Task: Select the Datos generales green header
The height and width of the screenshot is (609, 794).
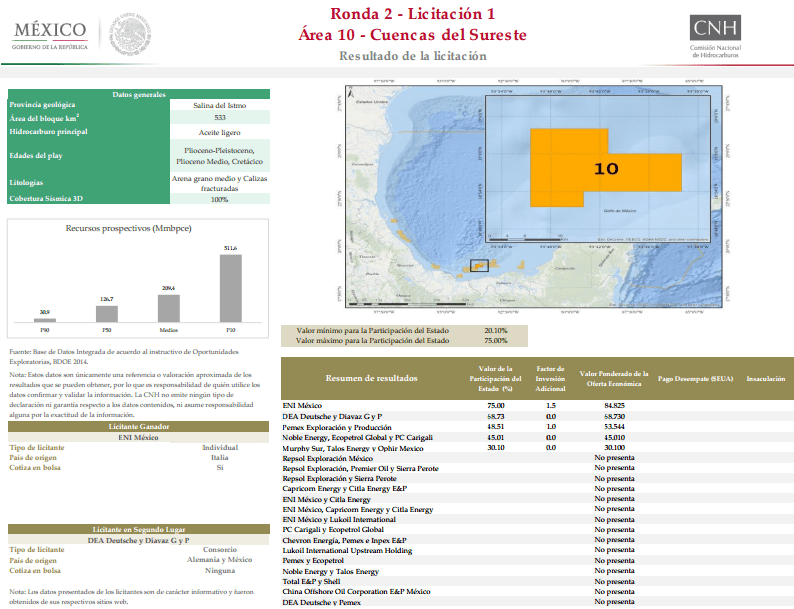Action: [x=139, y=94]
